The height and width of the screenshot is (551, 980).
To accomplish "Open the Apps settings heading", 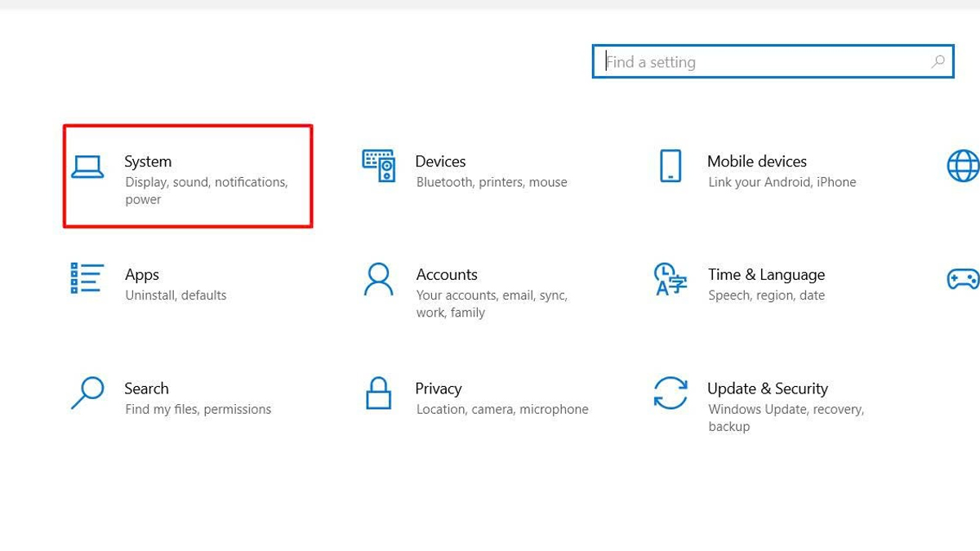I will [142, 275].
